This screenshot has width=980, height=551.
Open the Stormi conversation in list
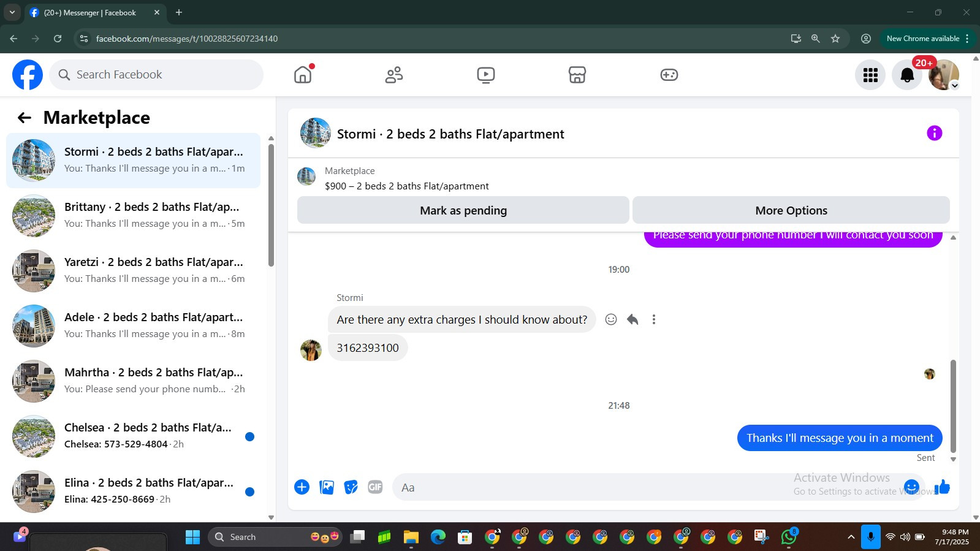(x=133, y=161)
